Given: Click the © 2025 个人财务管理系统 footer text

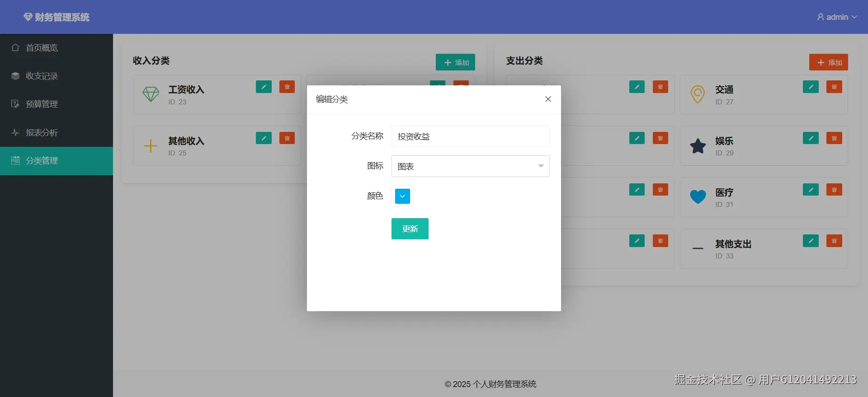Looking at the screenshot, I should [x=491, y=384].
